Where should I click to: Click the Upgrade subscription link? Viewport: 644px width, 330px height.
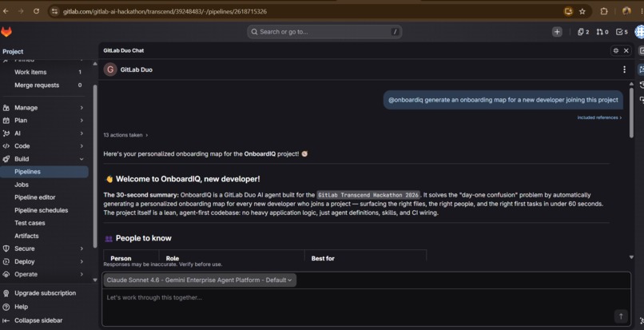(46, 293)
